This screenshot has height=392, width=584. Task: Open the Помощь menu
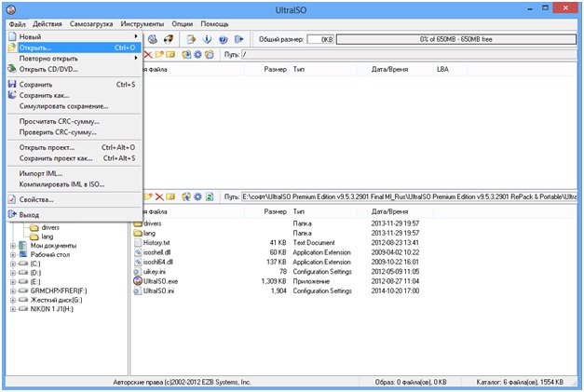coord(214,24)
